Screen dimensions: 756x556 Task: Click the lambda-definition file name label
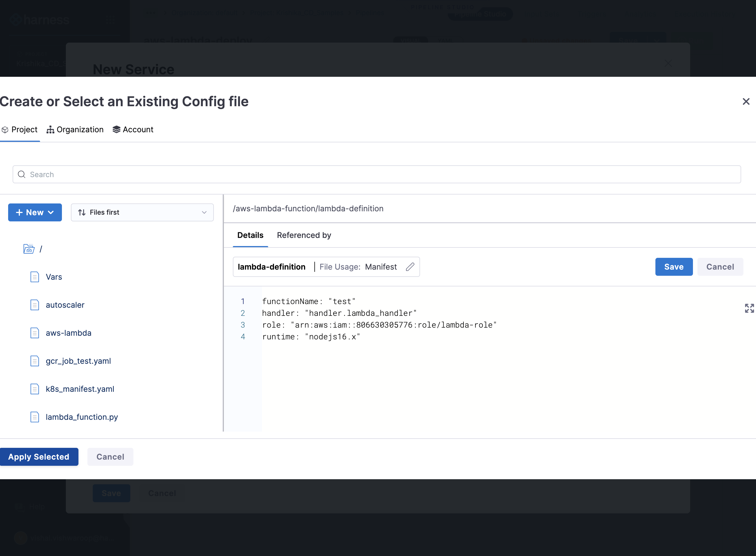(272, 267)
